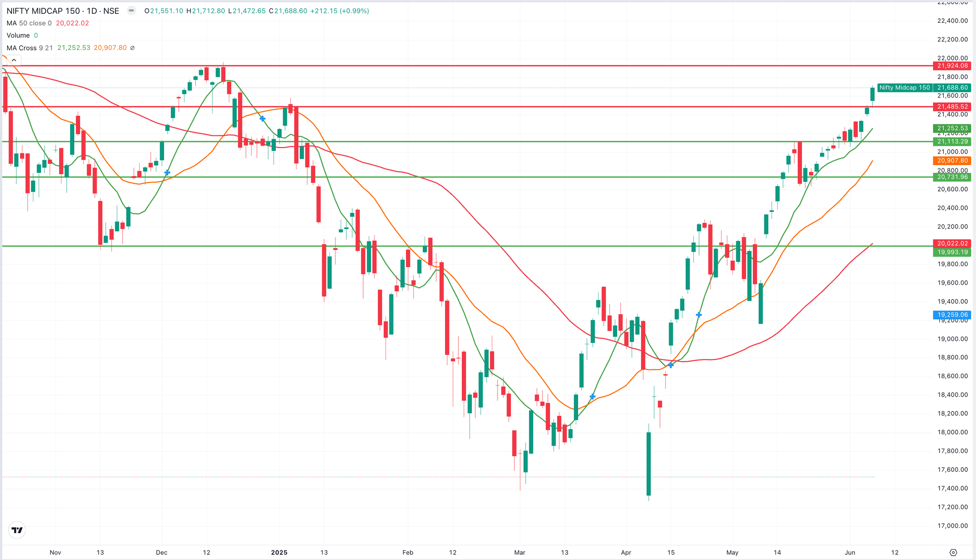This screenshot has height=560, width=976.
Task: Click the MA 50 value 20,022.02 in legend
Action: coord(72,23)
